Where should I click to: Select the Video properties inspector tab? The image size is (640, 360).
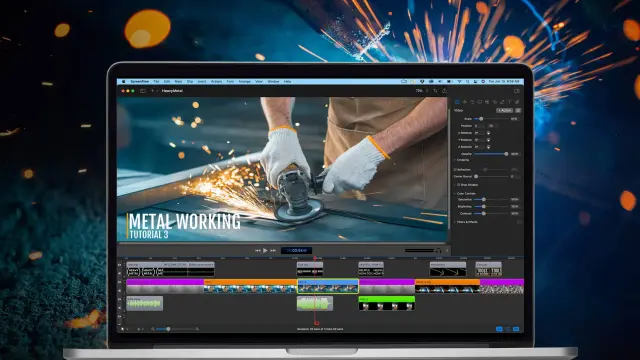[x=457, y=102]
